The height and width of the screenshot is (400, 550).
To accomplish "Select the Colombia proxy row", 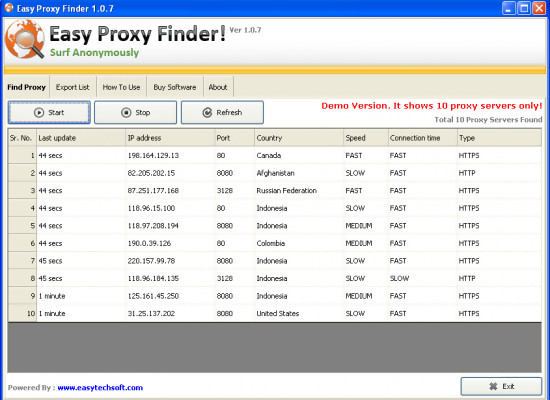I will coord(275,243).
